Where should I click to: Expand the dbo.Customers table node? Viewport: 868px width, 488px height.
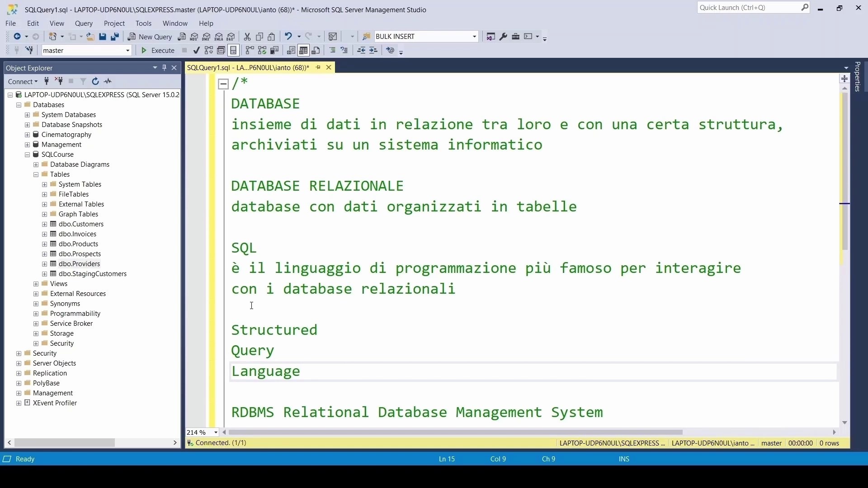coord(44,224)
